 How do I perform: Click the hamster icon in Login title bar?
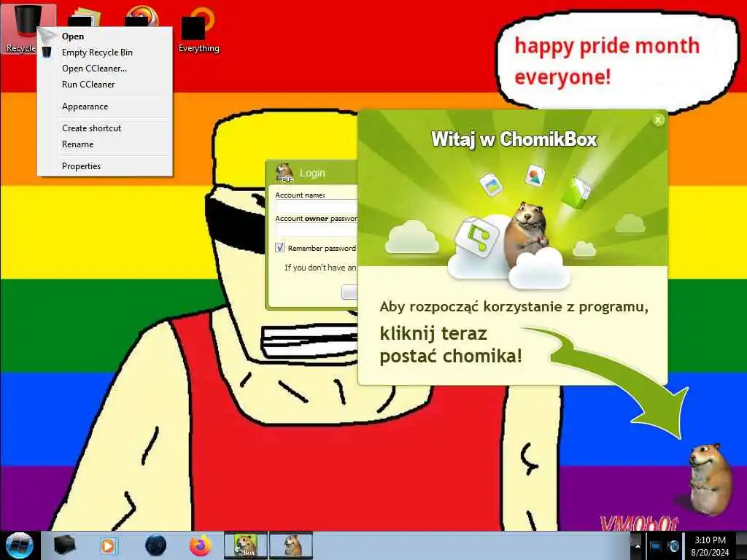(x=285, y=172)
